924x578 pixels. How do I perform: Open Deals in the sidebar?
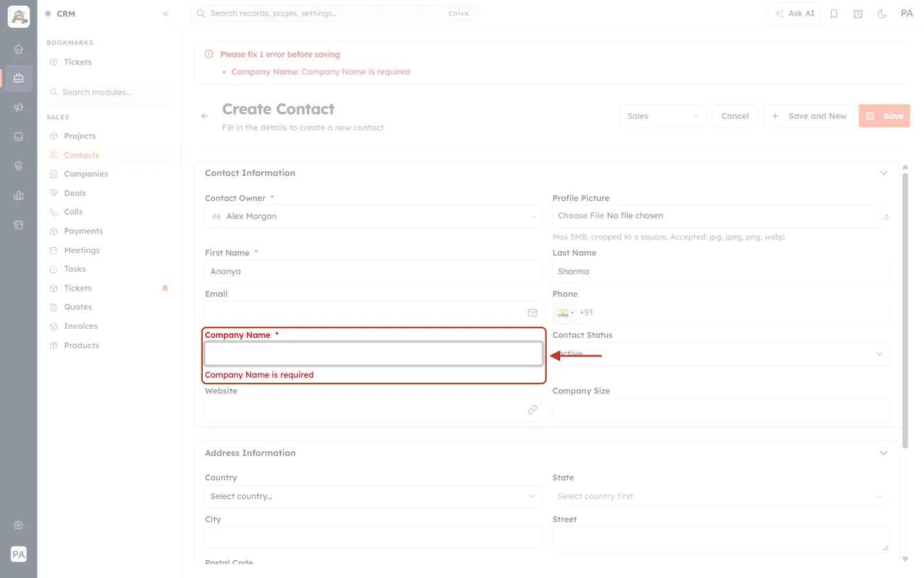pos(109,193)
